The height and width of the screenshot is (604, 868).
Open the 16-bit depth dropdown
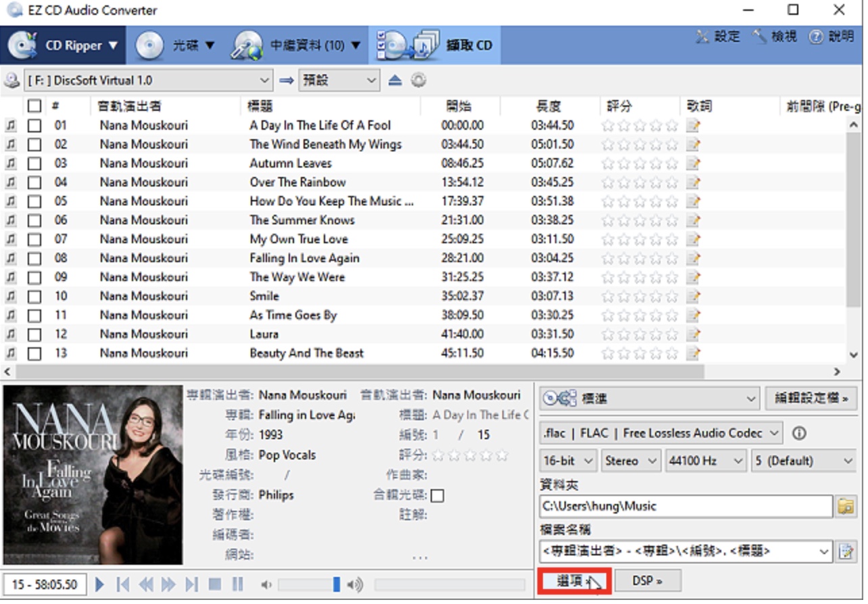click(x=568, y=462)
